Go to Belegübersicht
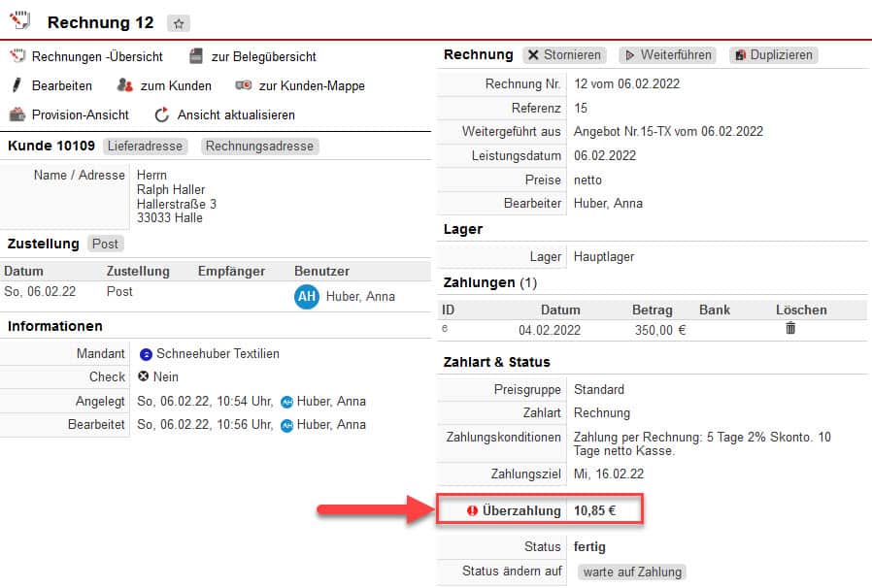 coord(263,56)
